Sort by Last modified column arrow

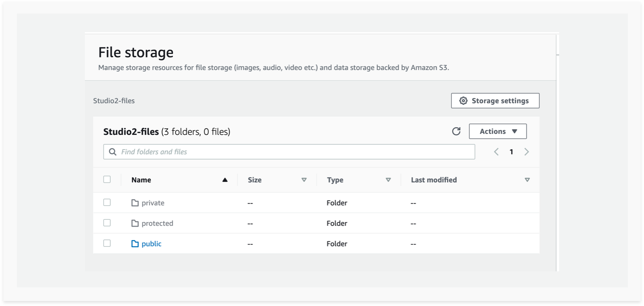pyautogui.click(x=527, y=180)
